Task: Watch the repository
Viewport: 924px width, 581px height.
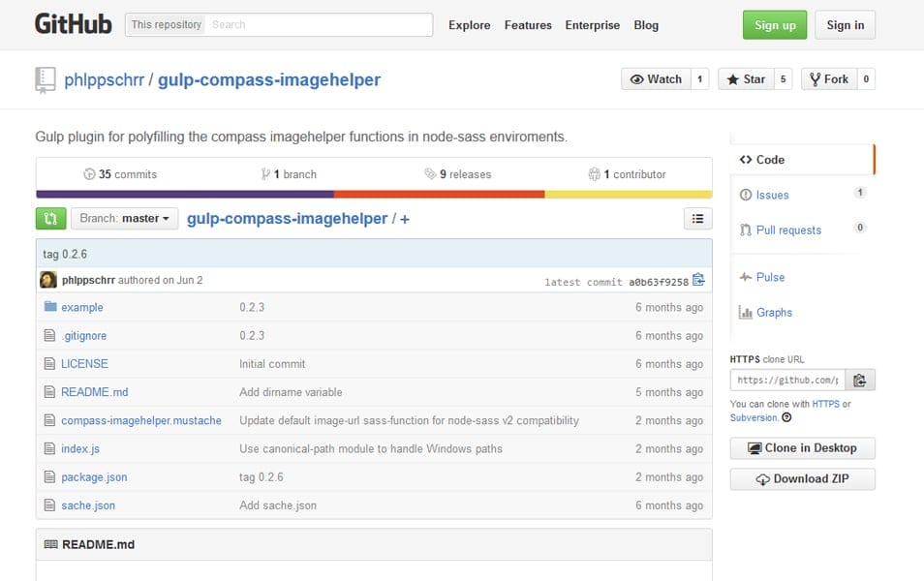Action: point(658,79)
